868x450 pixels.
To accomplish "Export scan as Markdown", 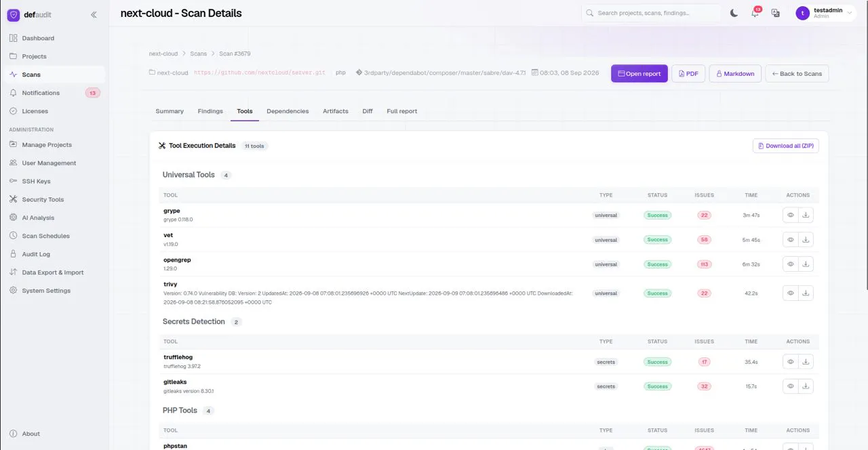I will pyautogui.click(x=735, y=74).
